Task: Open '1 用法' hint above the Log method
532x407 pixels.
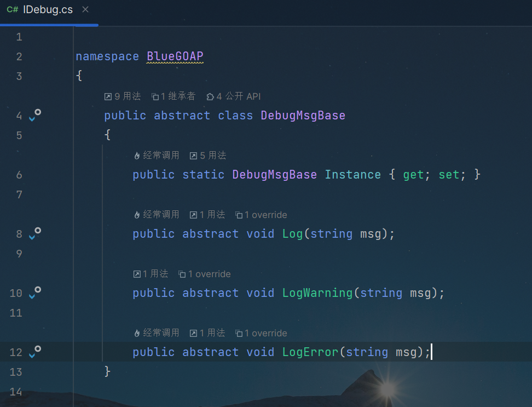Action: tap(207, 215)
